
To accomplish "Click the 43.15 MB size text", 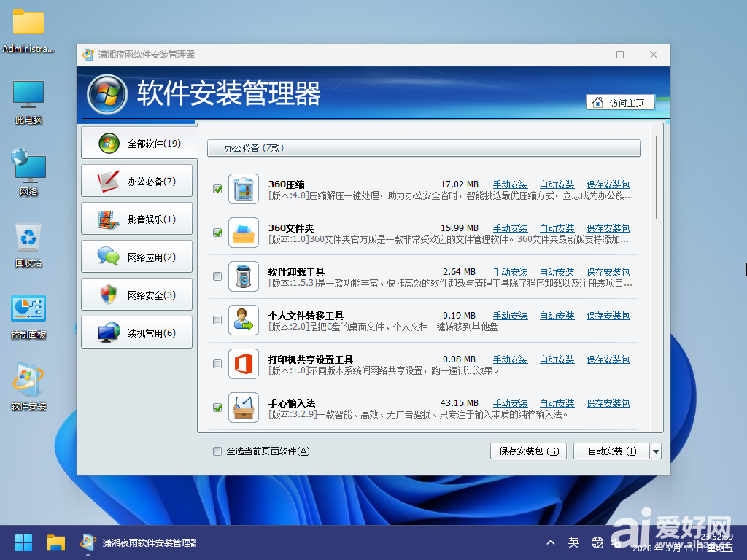I will pos(460,404).
